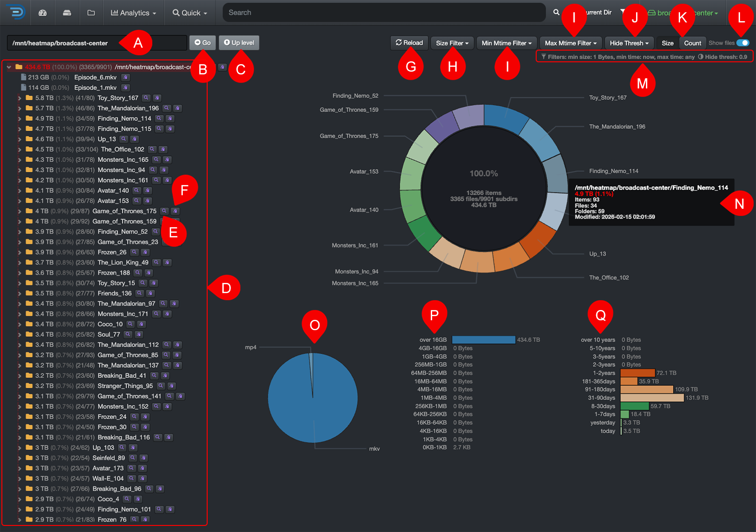Click search icon for Avatar_140
This screenshot has width=756, height=532.
click(x=137, y=191)
